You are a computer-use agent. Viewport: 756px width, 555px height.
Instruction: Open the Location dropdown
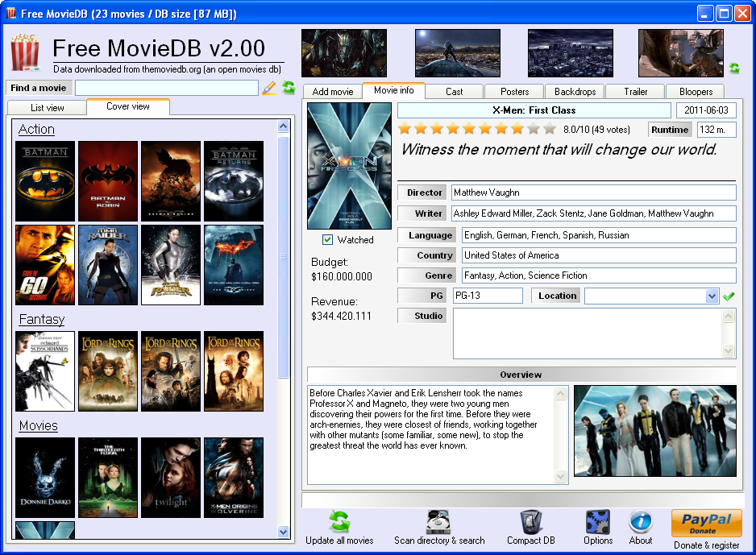click(x=712, y=296)
